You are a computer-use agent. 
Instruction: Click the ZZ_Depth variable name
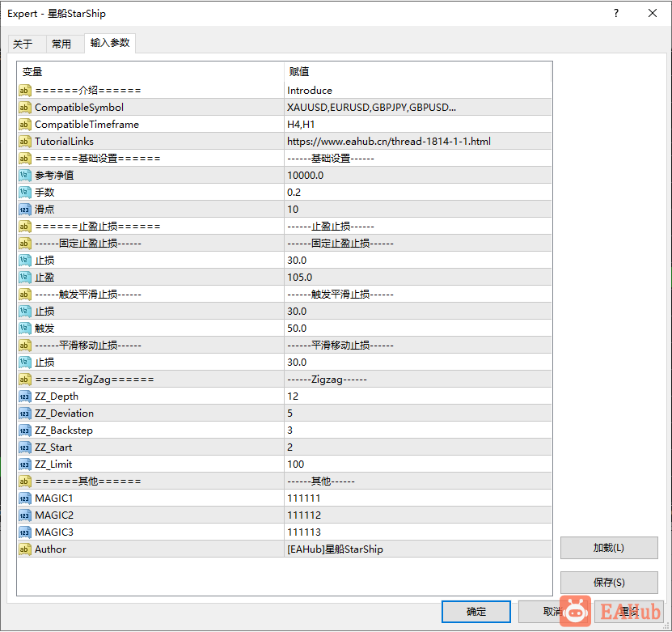click(57, 397)
